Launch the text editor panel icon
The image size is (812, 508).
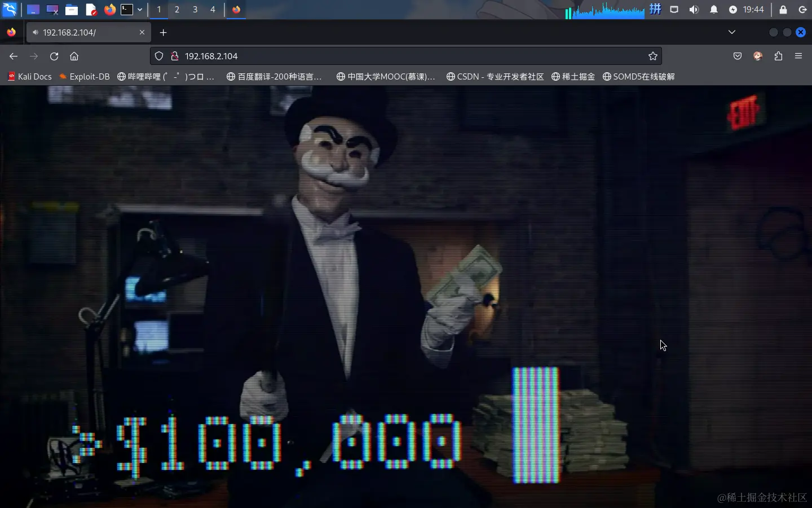pos(91,10)
